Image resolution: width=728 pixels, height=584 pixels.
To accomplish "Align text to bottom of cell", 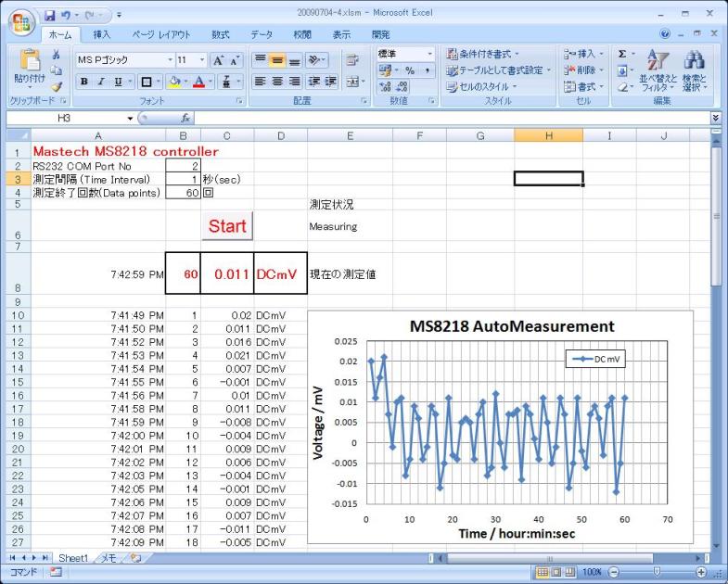I will tap(294, 60).
